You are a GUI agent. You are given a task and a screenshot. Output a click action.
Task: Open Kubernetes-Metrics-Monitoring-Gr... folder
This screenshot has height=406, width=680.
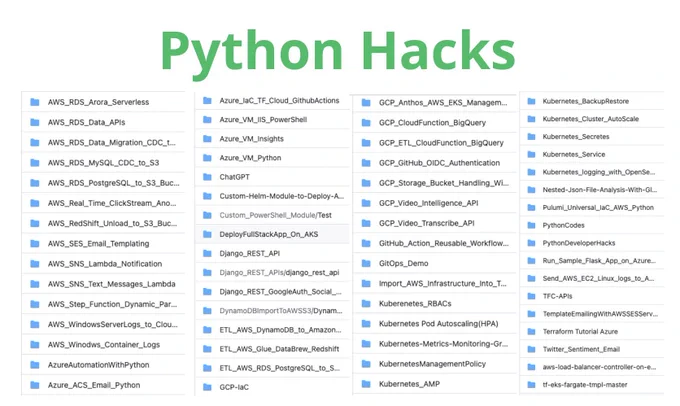(443, 344)
